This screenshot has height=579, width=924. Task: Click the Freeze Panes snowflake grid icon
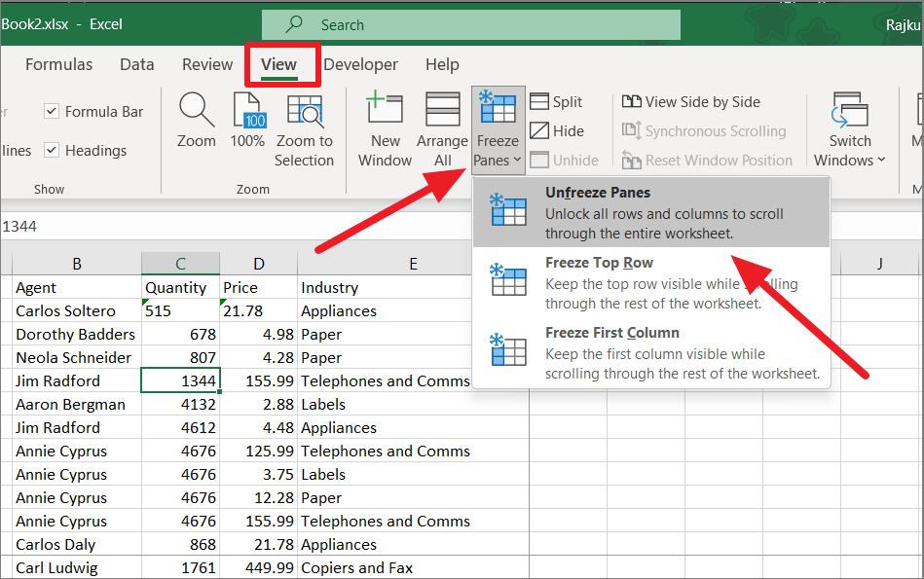pos(498,110)
